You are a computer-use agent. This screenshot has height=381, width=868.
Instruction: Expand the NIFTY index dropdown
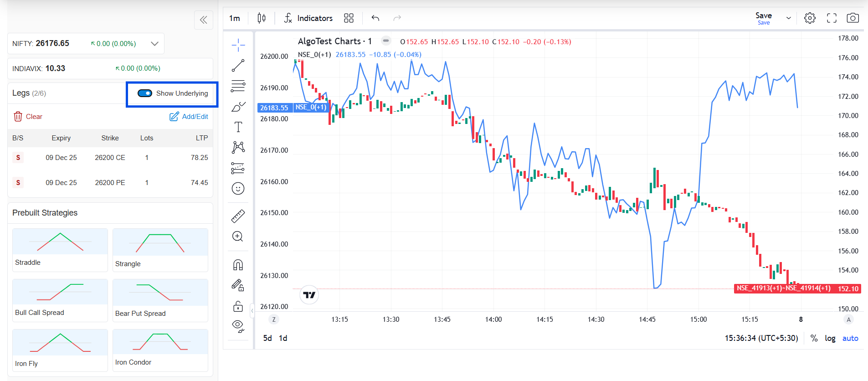(x=155, y=44)
